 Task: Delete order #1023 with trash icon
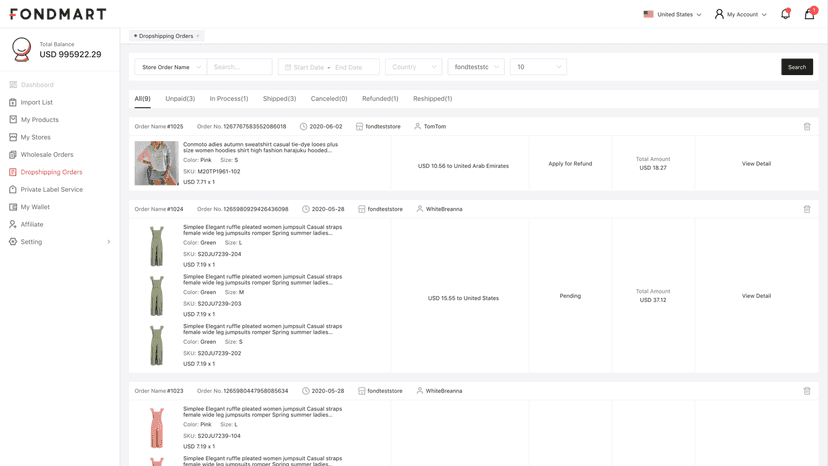(807, 391)
